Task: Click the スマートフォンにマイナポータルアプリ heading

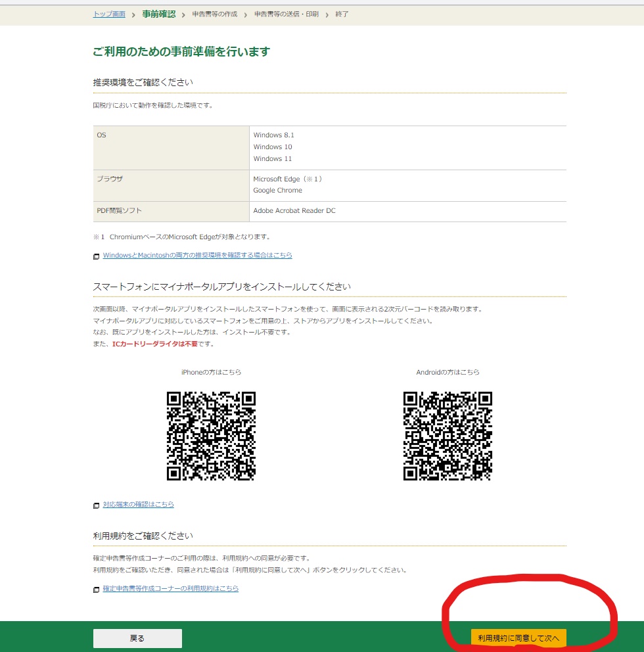Action: click(221, 287)
